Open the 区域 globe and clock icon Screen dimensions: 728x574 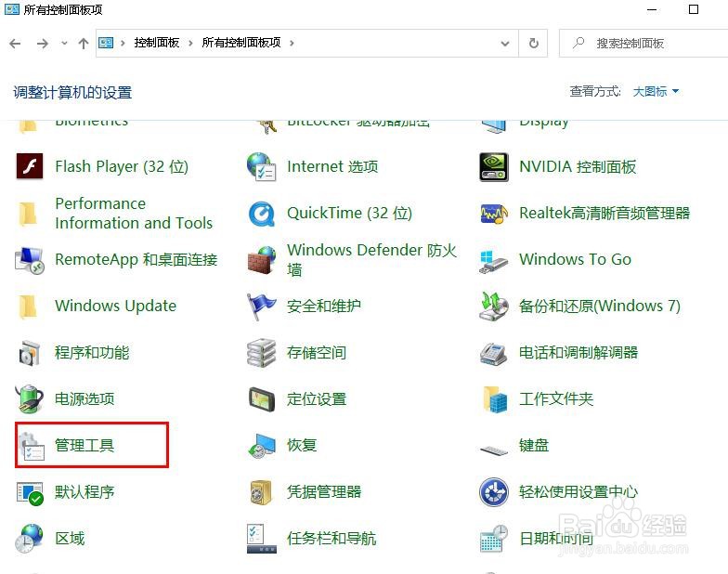[x=30, y=539]
